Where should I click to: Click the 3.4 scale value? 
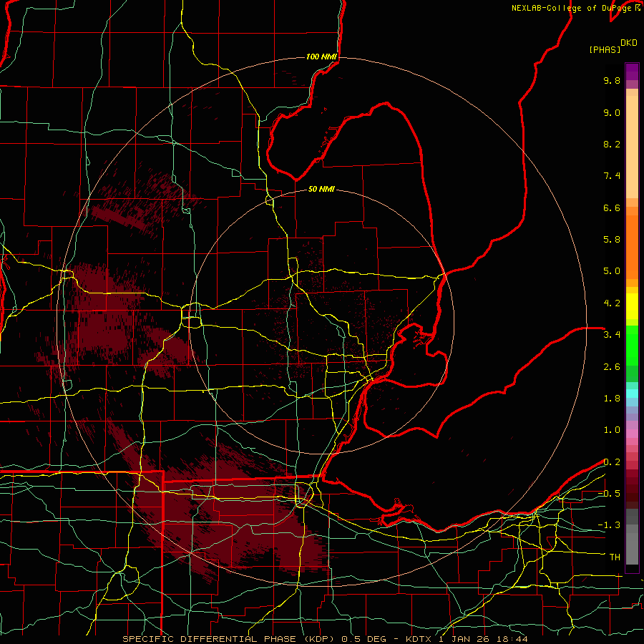point(612,335)
